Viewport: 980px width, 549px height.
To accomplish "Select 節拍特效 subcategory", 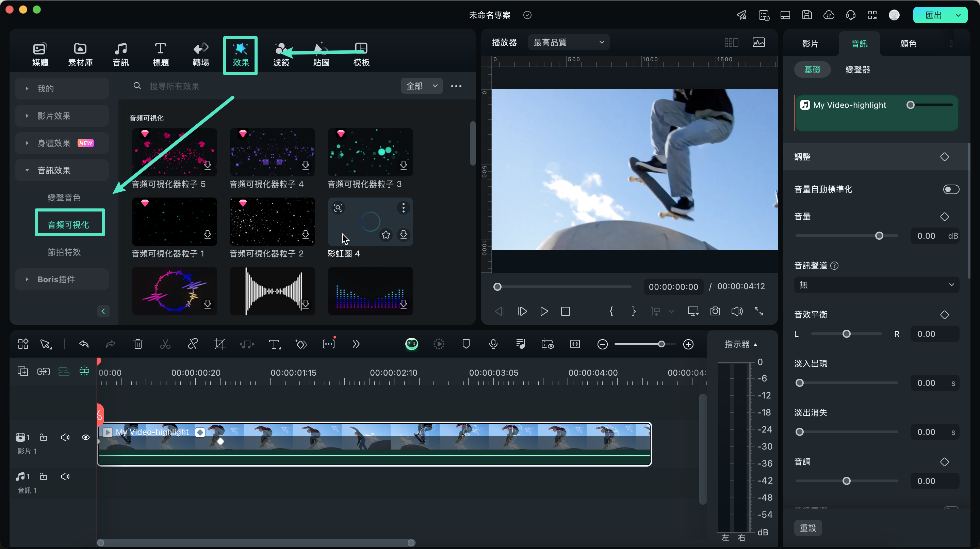I will (x=64, y=252).
